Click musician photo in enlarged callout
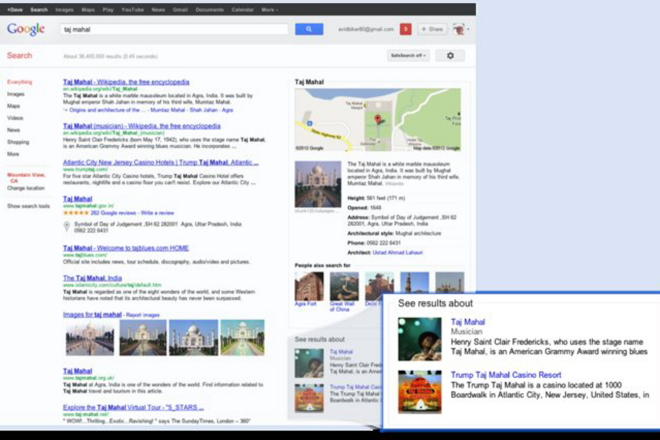The width and height of the screenshot is (660, 440). coord(420,339)
